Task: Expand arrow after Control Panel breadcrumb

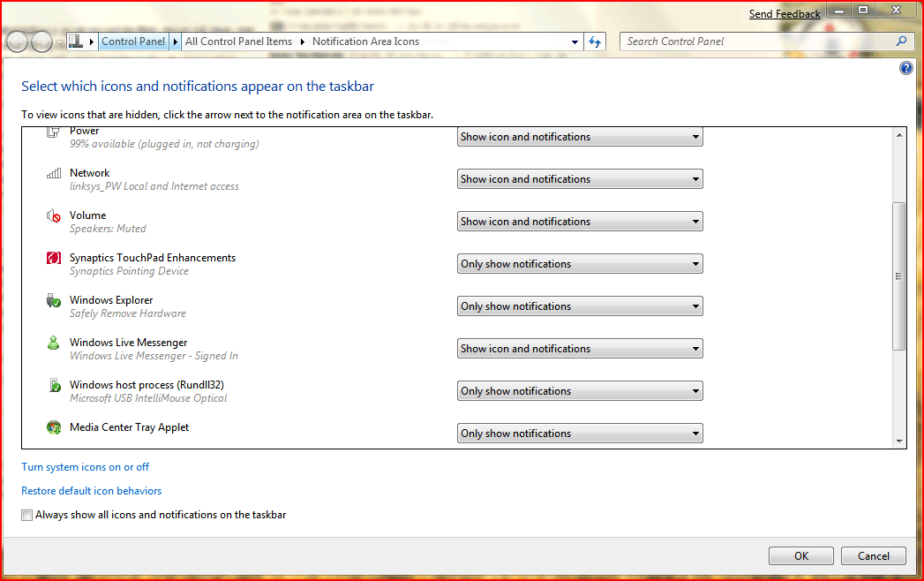Action: pos(175,41)
